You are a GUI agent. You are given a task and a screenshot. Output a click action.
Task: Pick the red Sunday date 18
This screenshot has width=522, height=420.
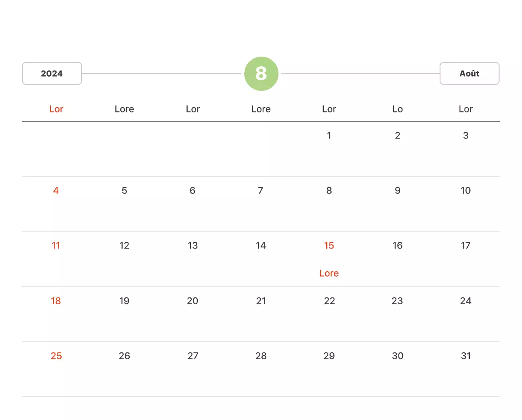click(56, 301)
